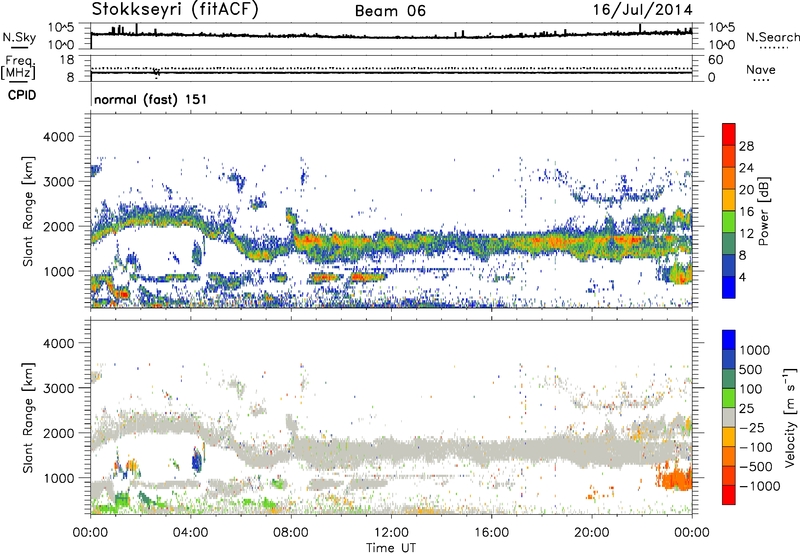
Task: Click the 08:00 time axis label
Action: (291, 533)
